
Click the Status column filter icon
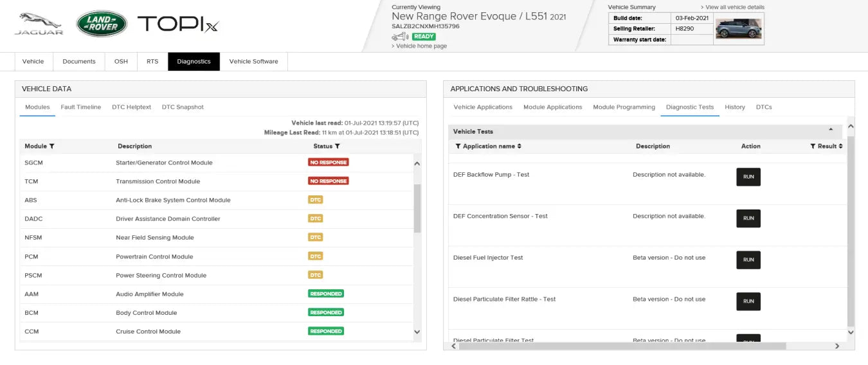click(x=338, y=147)
